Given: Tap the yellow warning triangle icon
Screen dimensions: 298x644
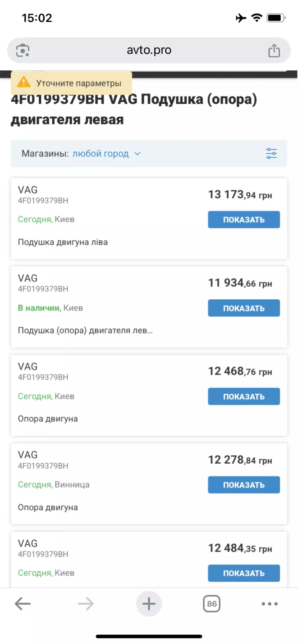Looking at the screenshot, I should pyautogui.click(x=23, y=82).
